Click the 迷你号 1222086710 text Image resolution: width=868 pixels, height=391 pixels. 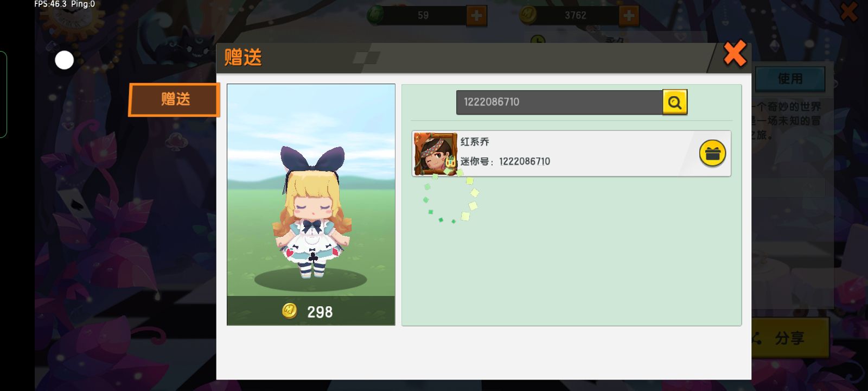click(505, 161)
